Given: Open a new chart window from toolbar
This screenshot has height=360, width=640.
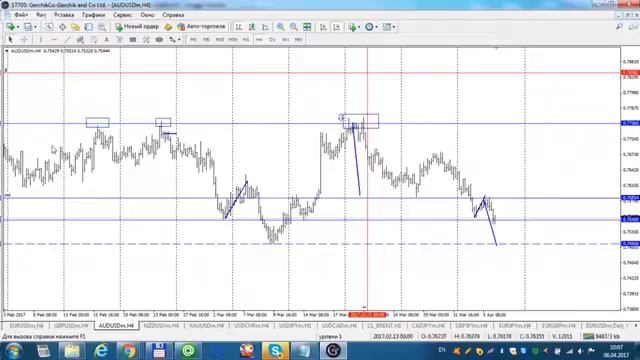Looking at the screenshot, I should [x=11, y=27].
